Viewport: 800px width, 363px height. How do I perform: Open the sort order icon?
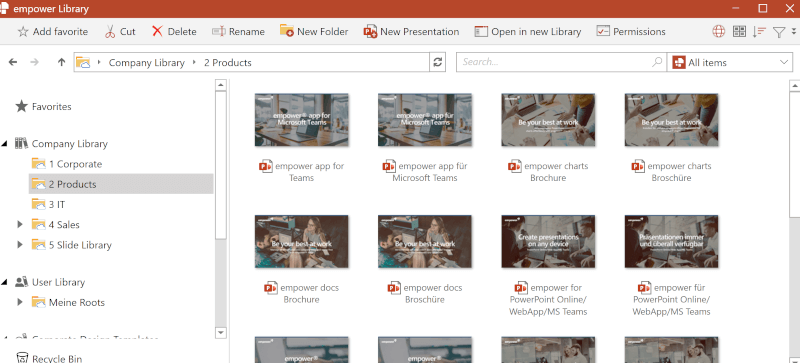click(x=759, y=32)
